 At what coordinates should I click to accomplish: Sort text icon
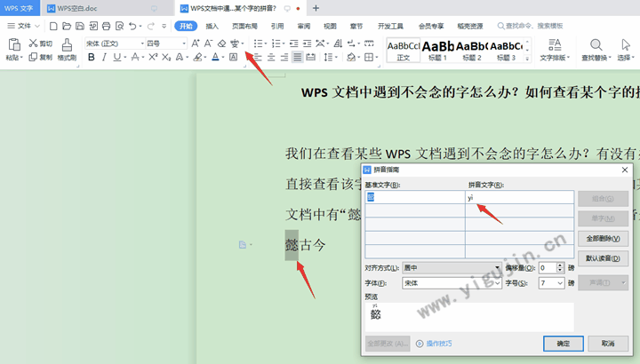pos(338,44)
